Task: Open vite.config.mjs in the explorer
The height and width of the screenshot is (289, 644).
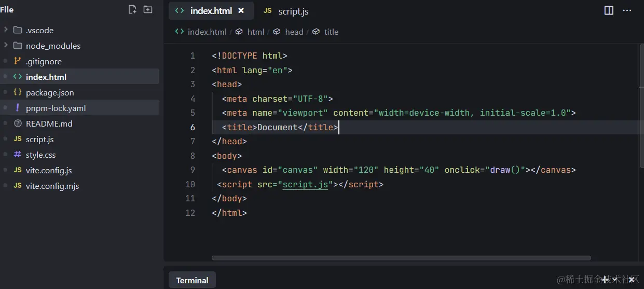Action: point(52,186)
